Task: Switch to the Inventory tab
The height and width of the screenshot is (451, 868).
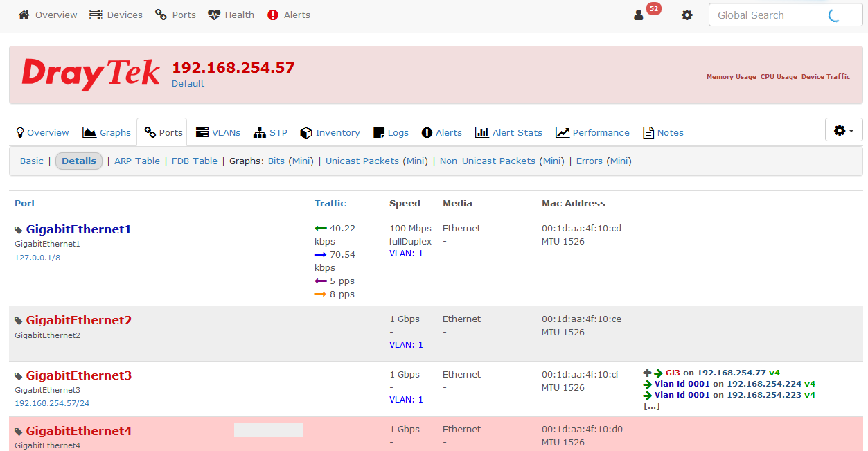Action: (x=330, y=132)
